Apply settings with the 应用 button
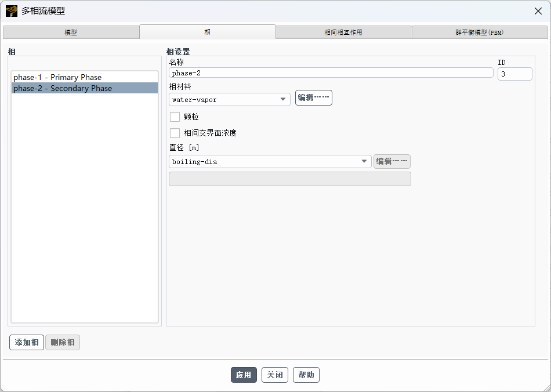Viewport: 551px width, 392px height. pyautogui.click(x=244, y=375)
